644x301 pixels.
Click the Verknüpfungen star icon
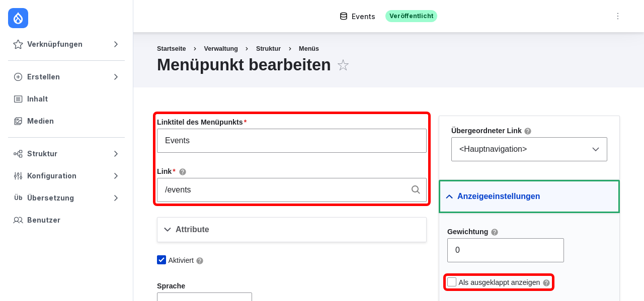coord(18,44)
